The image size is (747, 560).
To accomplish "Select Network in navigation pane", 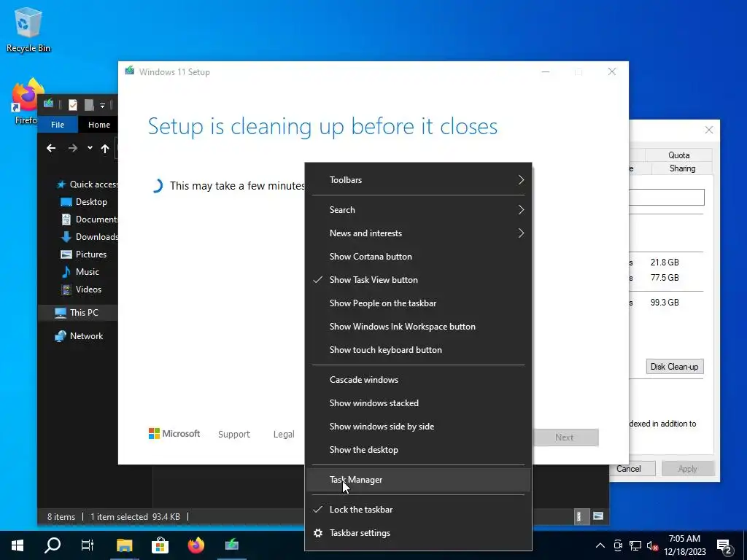I will (79, 336).
